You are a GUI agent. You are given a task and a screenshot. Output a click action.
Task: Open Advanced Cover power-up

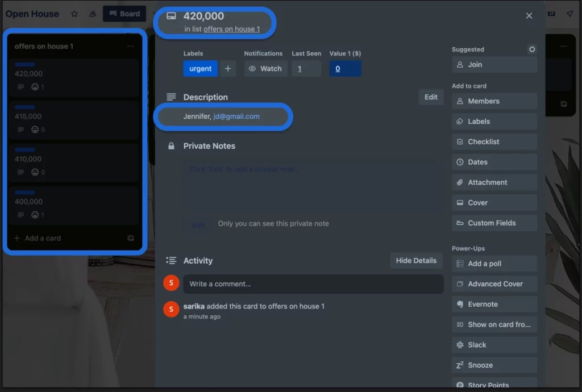(494, 284)
